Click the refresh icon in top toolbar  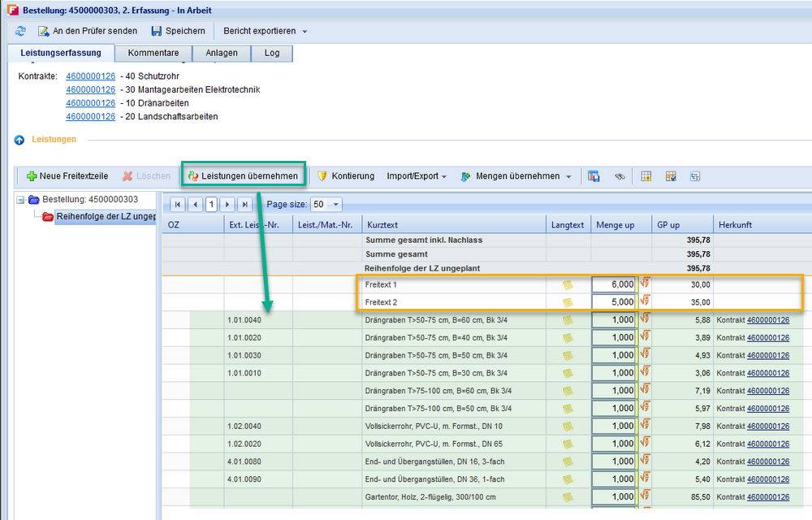pos(20,31)
